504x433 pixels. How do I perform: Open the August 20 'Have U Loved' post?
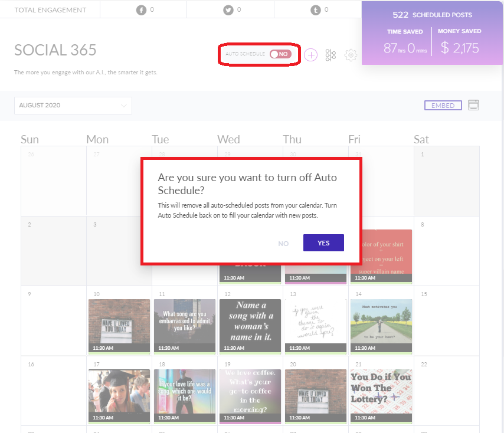(x=316, y=396)
